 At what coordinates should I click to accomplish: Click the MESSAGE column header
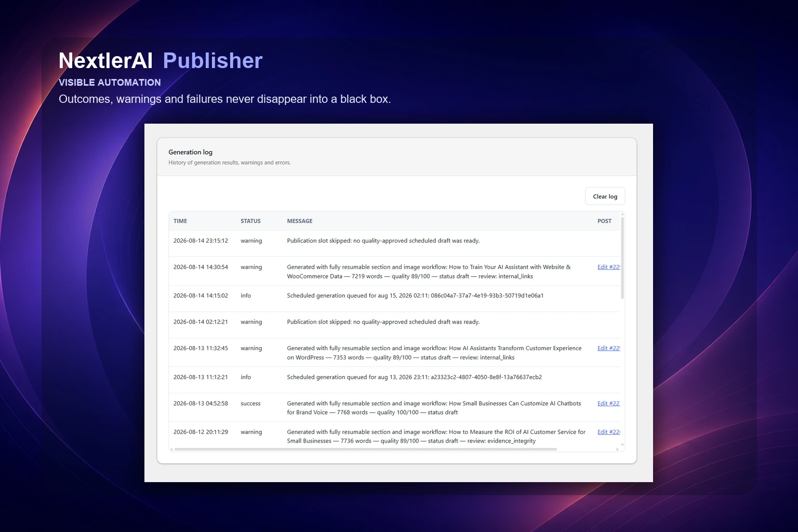[300, 221]
